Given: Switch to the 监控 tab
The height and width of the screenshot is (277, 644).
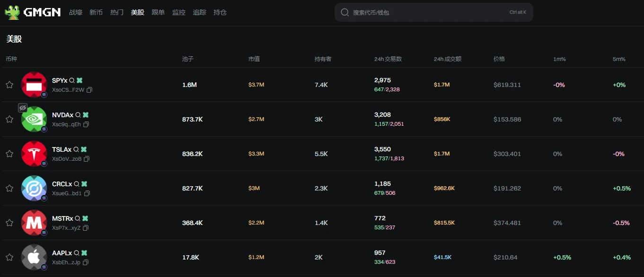Looking at the screenshot, I should point(179,12).
